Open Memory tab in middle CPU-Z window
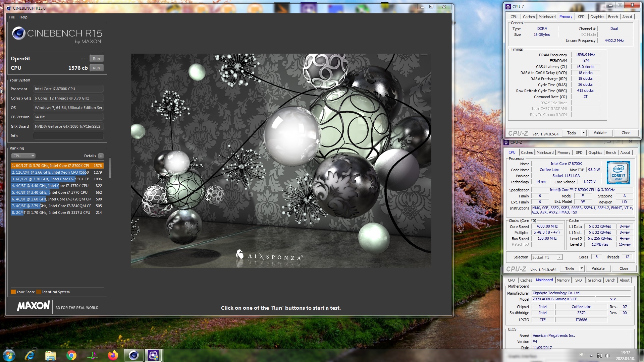The image size is (644, 362). [564, 153]
